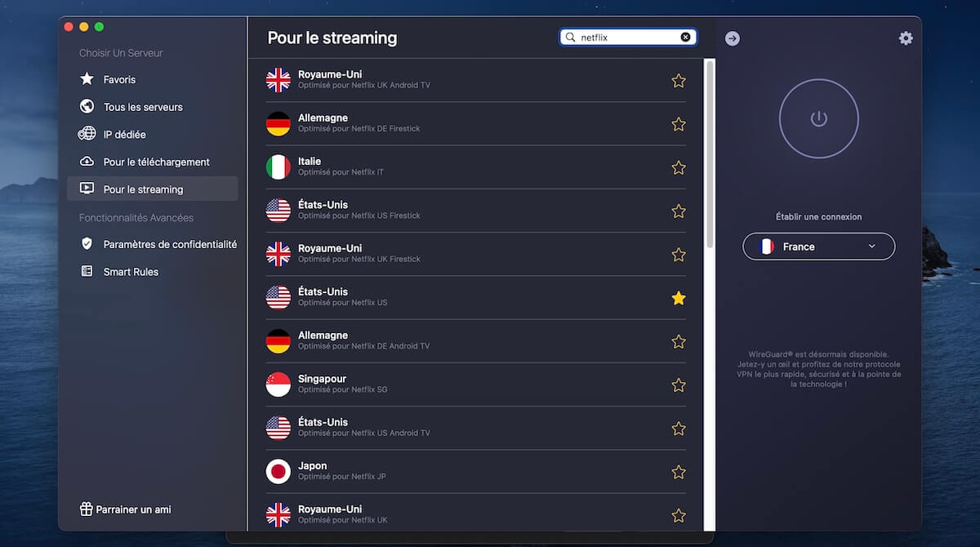The width and height of the screenshot is (980, 547).
Task: Click the Smart Rules icon
Action: tap(87, 271)
